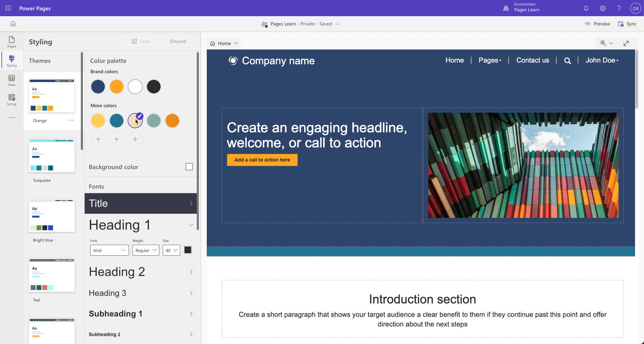This screenshot has width=644, height=344.
Task: Select the dark blue brand color swatch
Action: click(x=98, y=87)
